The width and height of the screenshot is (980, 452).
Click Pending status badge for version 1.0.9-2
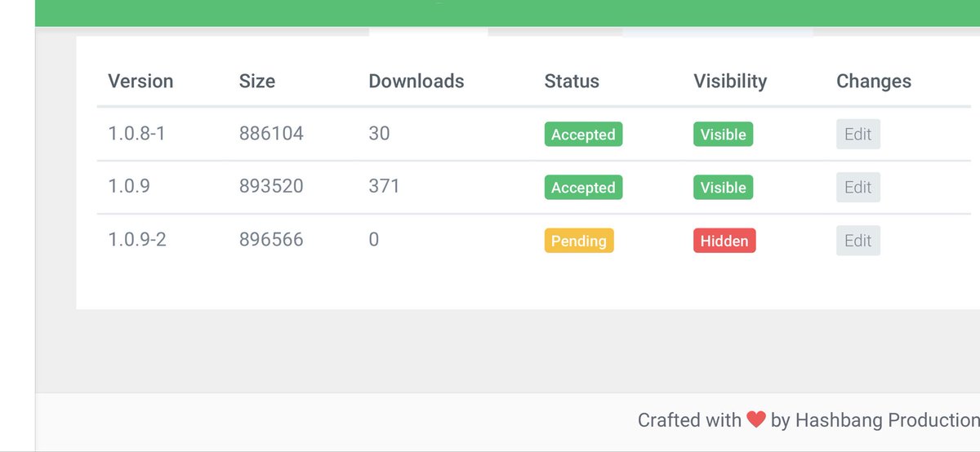(579, 241)
